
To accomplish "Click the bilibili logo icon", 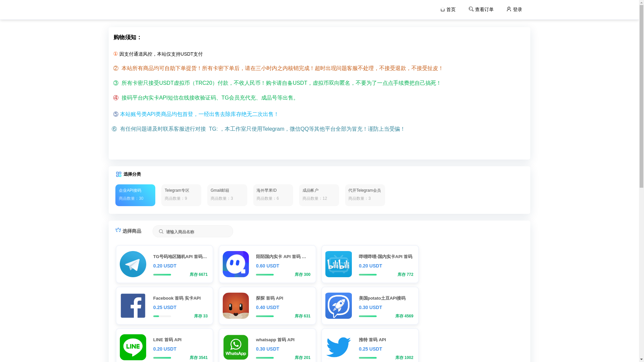I will click(x=338, y=264).
